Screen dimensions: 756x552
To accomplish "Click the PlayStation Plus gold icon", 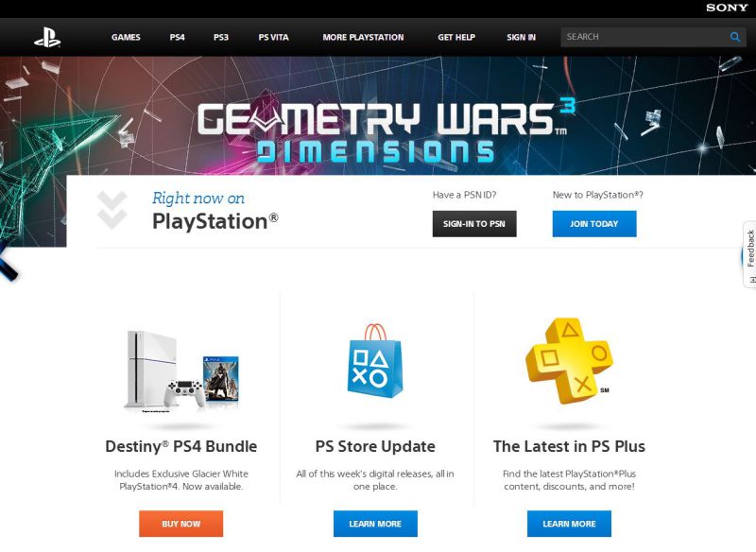I will point(569,361).
